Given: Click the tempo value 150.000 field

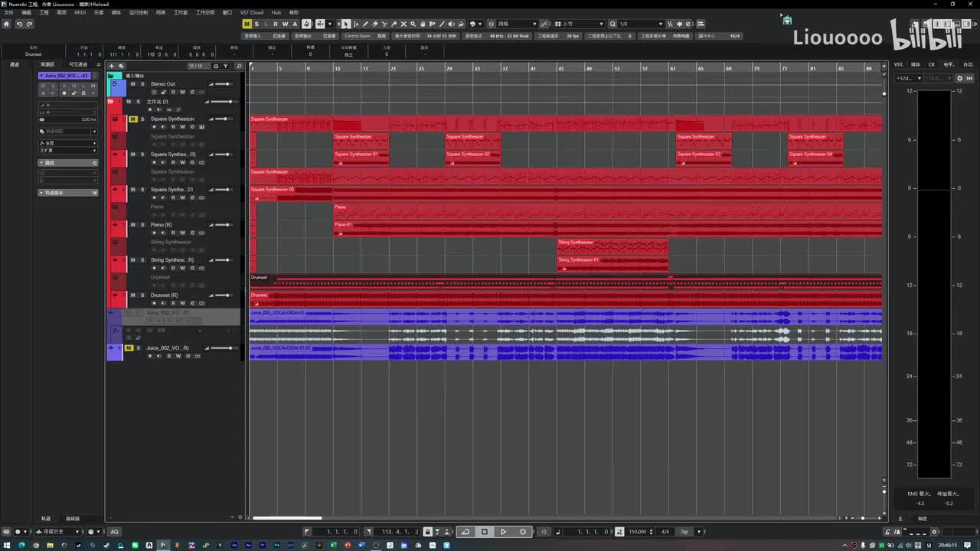Looking at the screenshot, I should [x=639, y=531].
